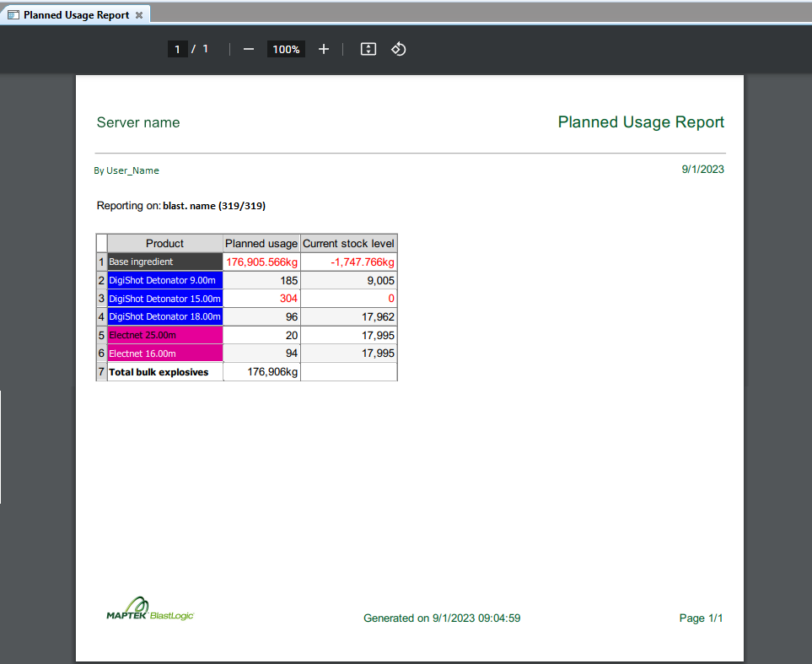Click the rotate page icon
812x664 pixels.
tap(398, 49)
